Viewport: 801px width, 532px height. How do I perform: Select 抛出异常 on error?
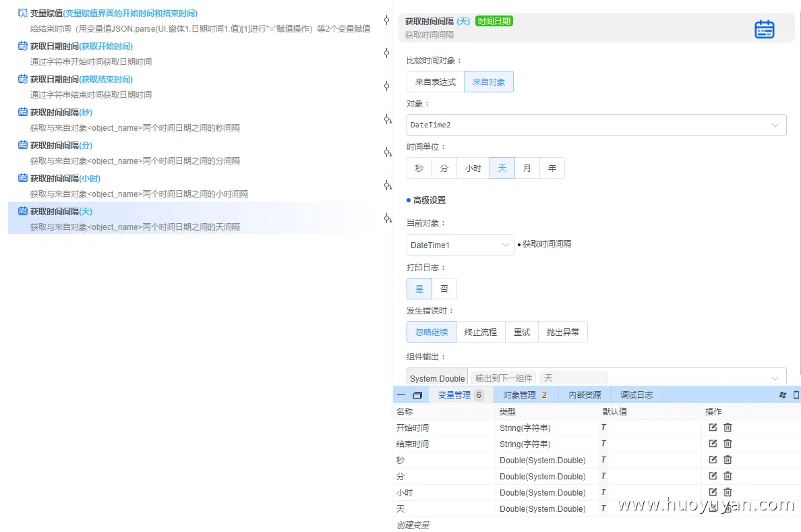click(x=563, y=332)
